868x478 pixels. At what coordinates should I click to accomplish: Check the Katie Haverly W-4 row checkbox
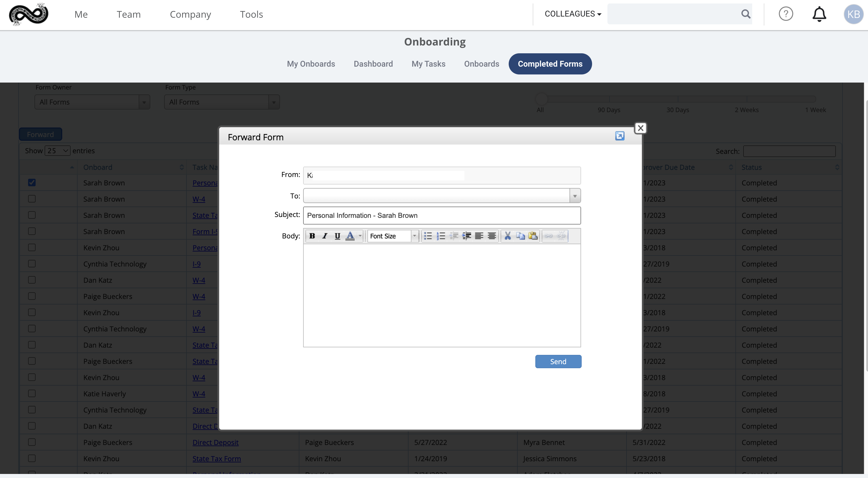click(32, 393)
